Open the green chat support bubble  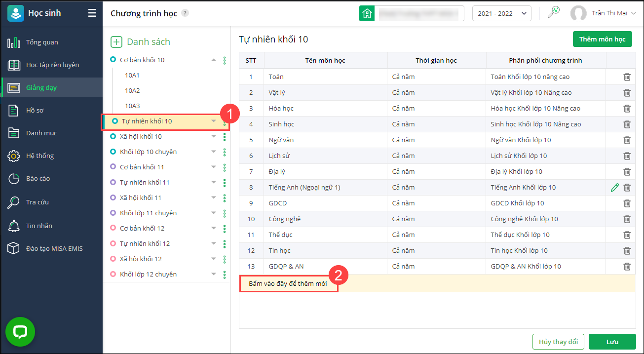(20, 331)
